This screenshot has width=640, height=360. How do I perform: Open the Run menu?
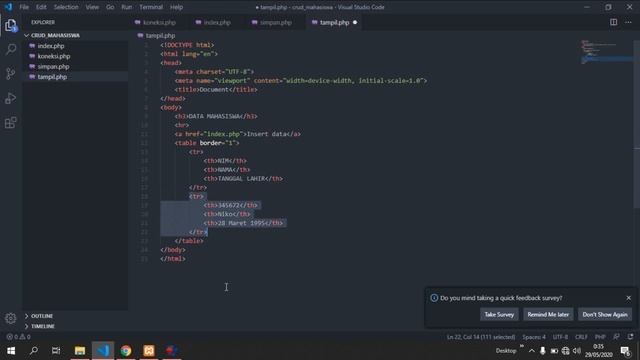tap(127, 7)
